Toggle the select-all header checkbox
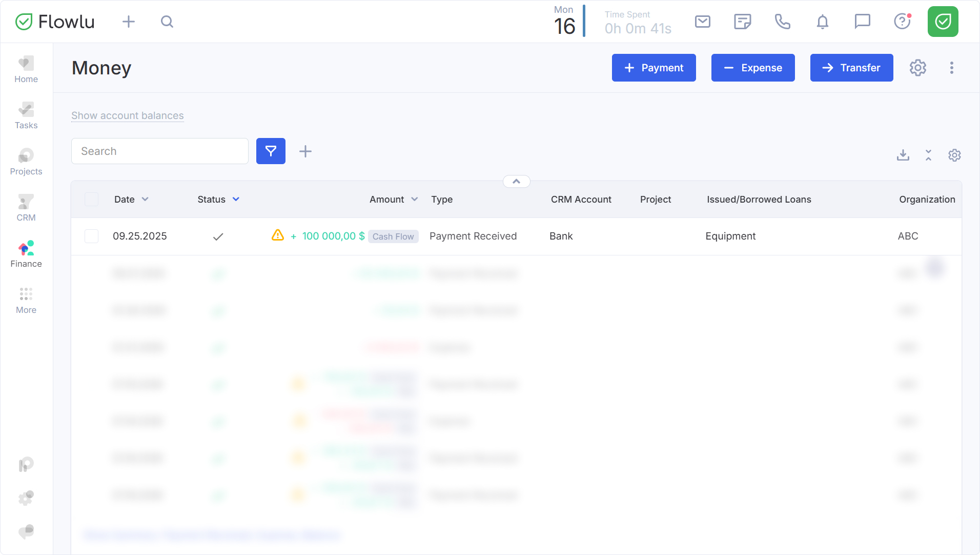 click(91, 200)
